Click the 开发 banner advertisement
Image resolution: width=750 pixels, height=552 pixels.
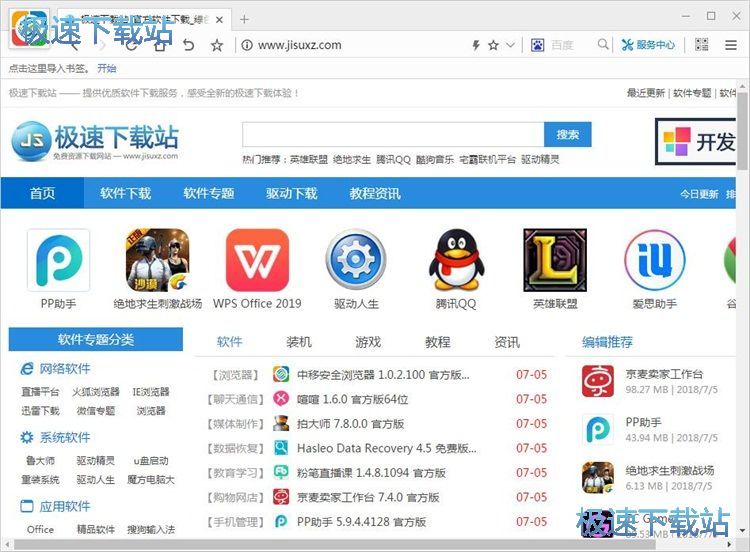coord(695,142)
